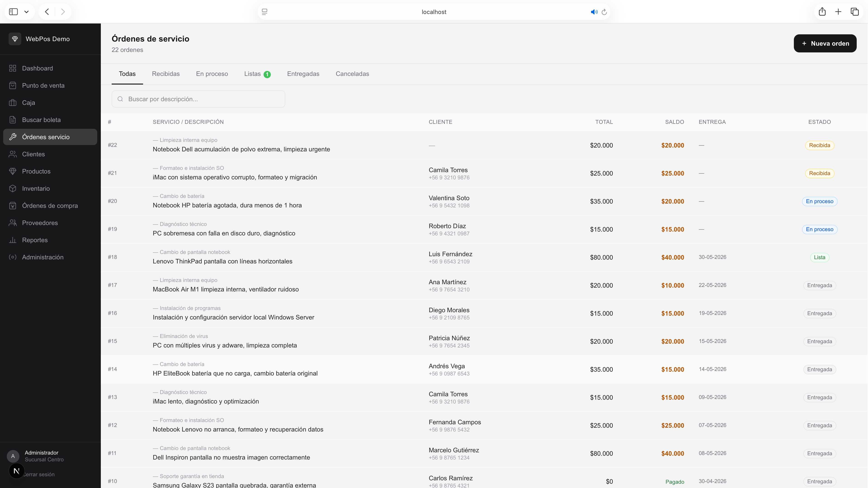Screen dimensions: 868x488
Task: Click client name Marcelo Gutiérrez
Action: (x=453, y=450)
